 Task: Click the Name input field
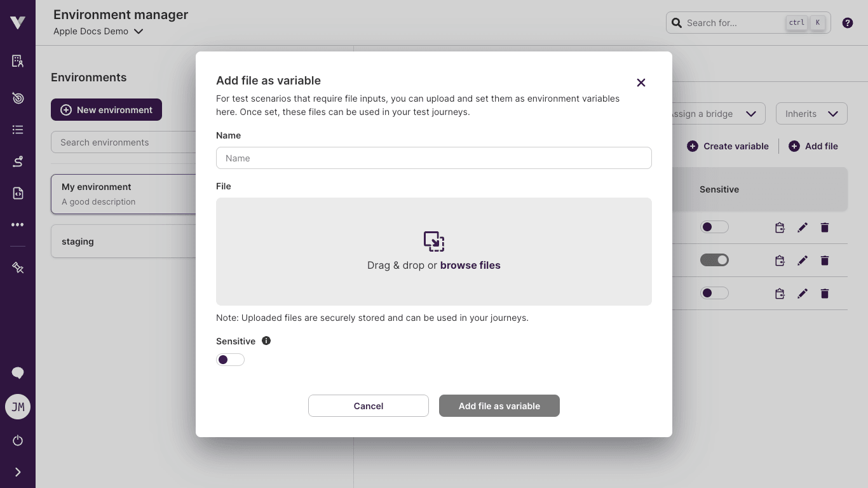tap(433, 158)
